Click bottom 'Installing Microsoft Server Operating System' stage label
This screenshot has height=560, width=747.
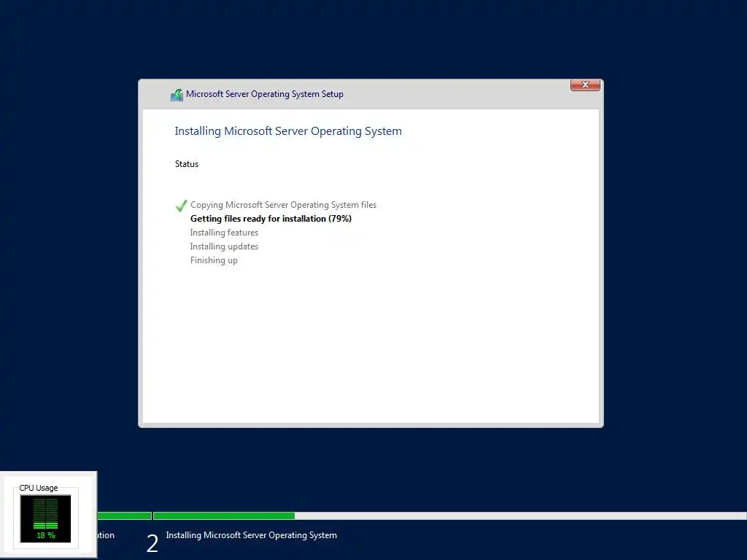[x=252, y=535]
